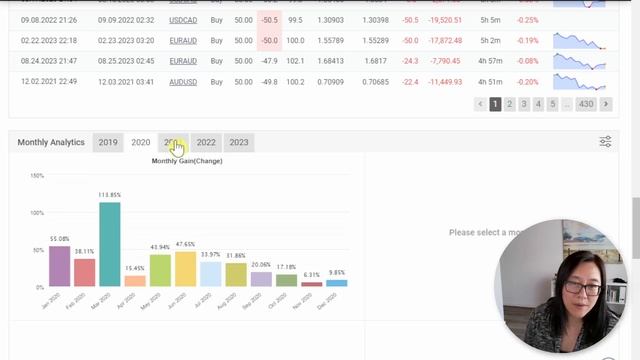Image resolution: width=640 pixels, height=360 pixels.
Task: Select the 2023 monthly analytics tab
Action: click(239, 142)
